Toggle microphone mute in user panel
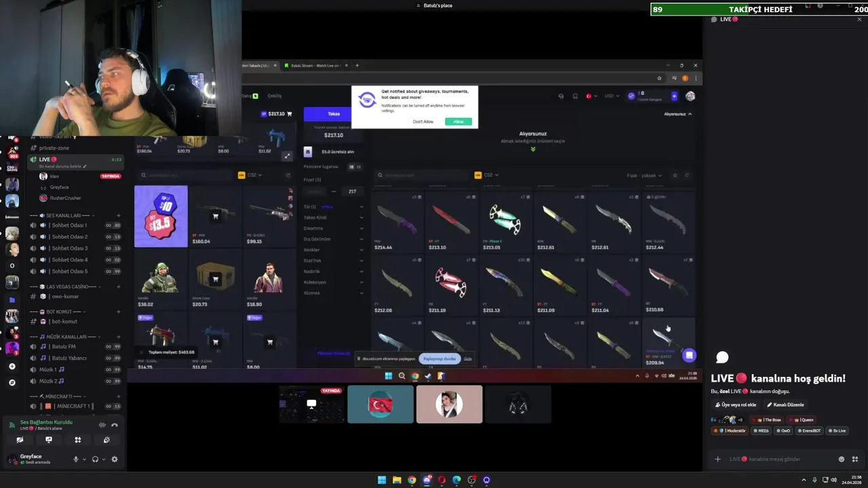 pos(76,459)
